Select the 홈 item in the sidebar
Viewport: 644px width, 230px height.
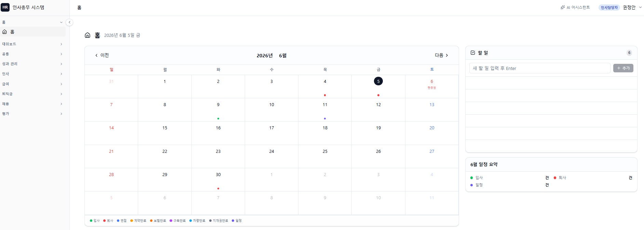(x=33, y=32)
